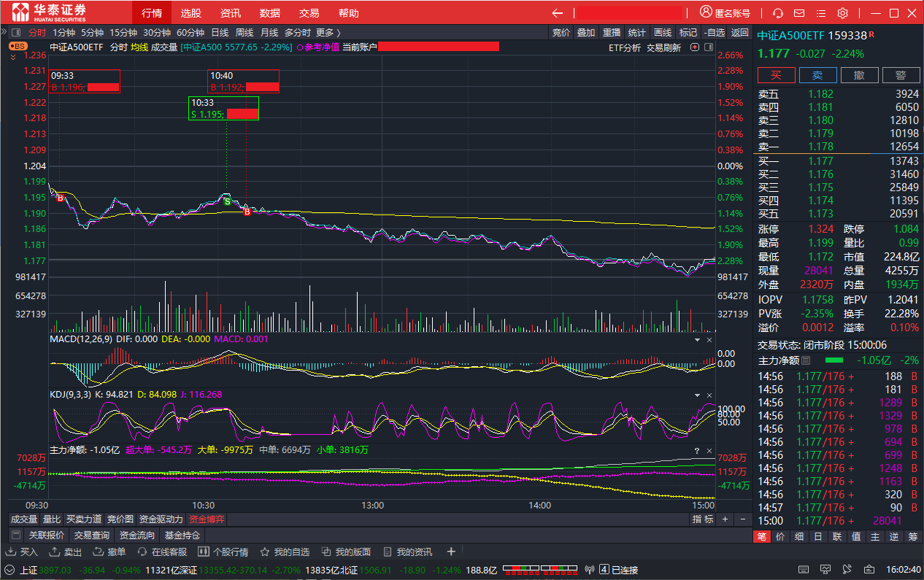Click the green 主力净额 indicator bar
Screen dimensions: 924x580
pyautogui.click(x=833, y=360)
